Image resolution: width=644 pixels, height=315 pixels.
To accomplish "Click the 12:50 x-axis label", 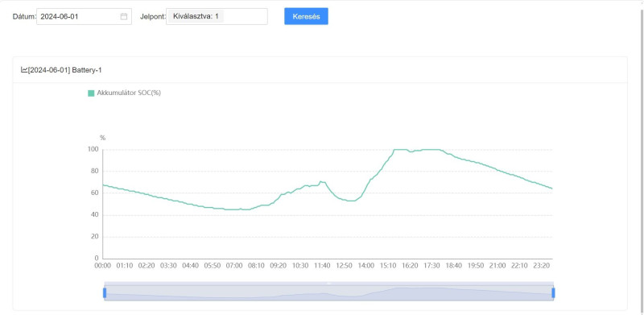I will click(345, 266).
